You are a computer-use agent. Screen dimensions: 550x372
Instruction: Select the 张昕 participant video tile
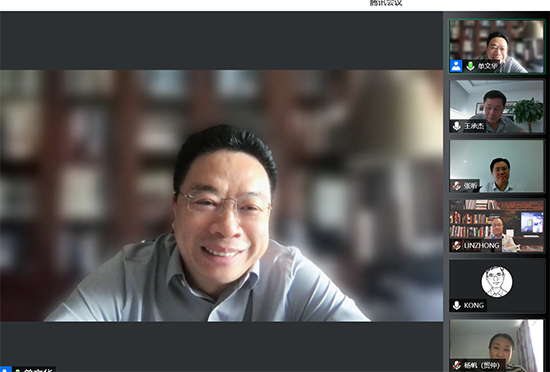coord(496,166)
